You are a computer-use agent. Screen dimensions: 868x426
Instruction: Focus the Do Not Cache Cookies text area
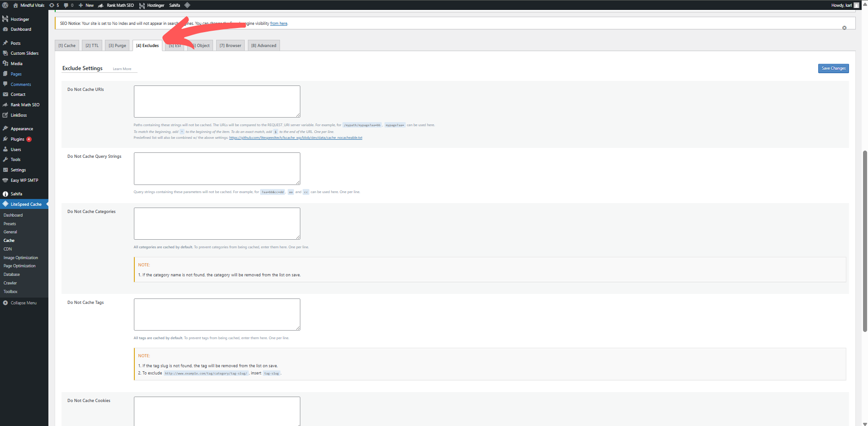point(217,411)
